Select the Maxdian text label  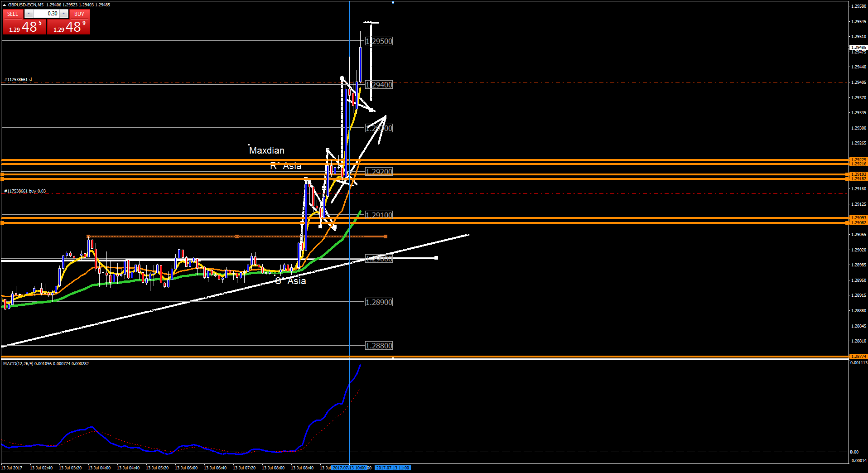tap(267, 150)
